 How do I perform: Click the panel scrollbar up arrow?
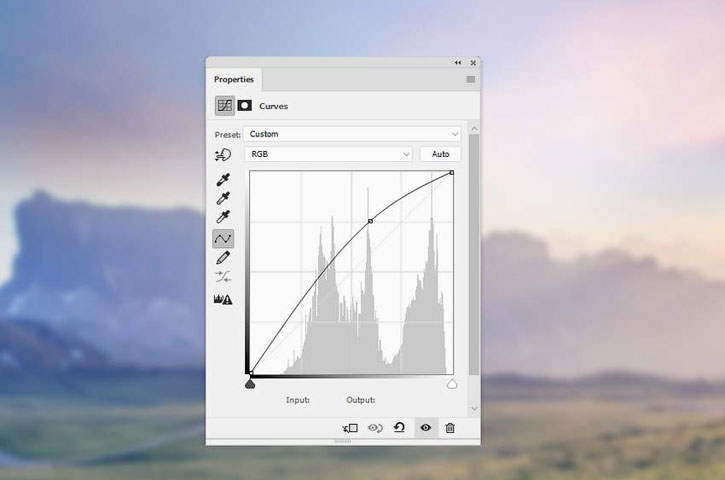[474, 129]
